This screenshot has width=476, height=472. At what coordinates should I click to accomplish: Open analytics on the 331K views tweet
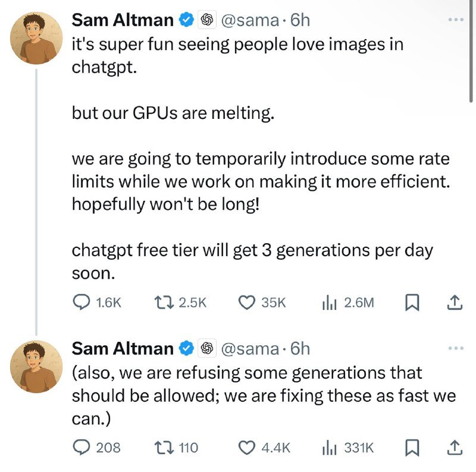[x=329, y=448]
